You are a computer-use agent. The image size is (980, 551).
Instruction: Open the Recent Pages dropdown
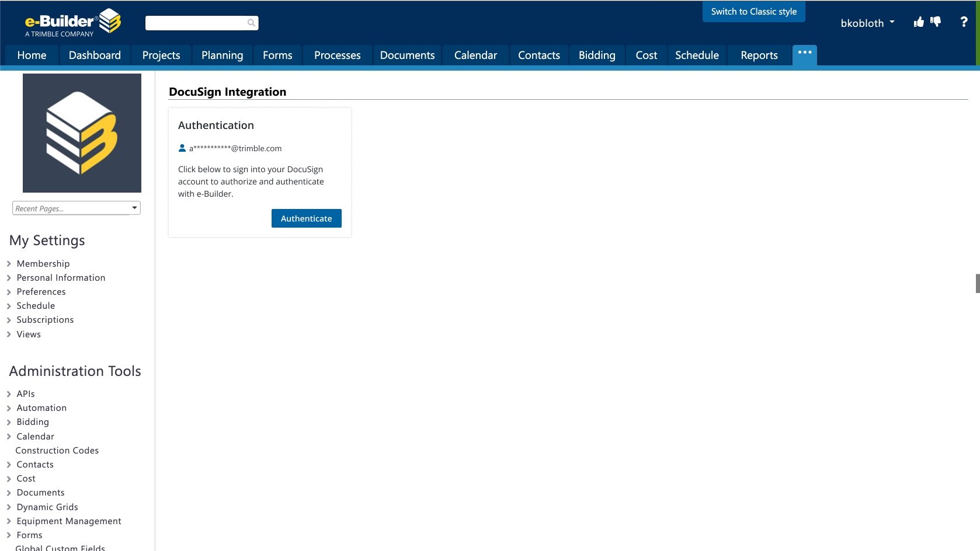click(x=77, y=208)
